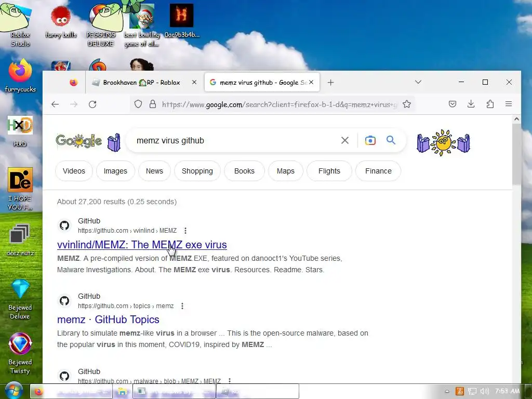
Task: Bookmark this page with the star
Action: point(407,104)
